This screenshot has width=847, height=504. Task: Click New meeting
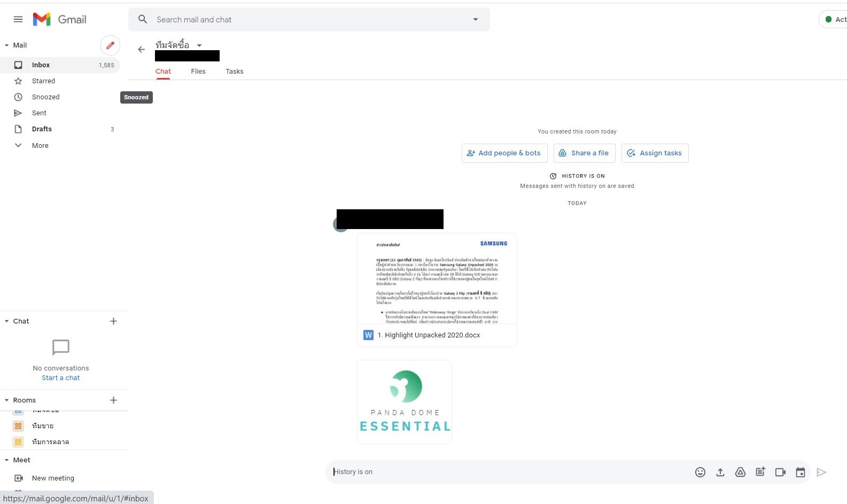click(53, 478)
